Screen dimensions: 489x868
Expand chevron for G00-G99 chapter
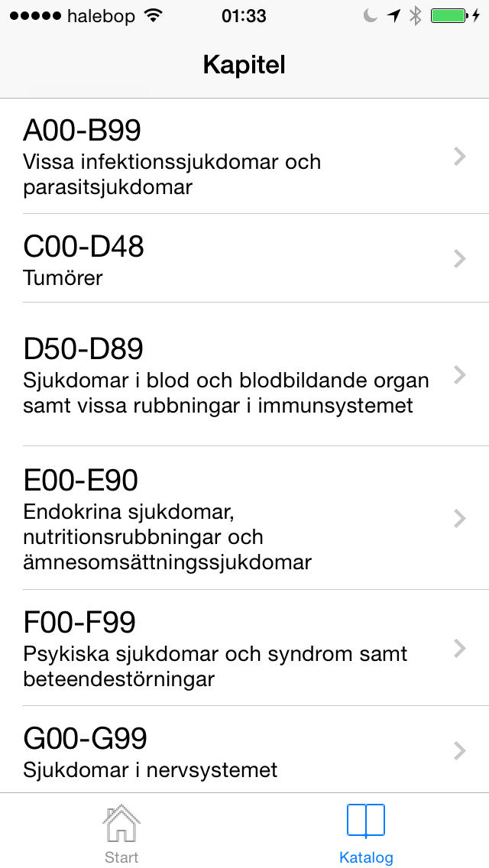pyautogui.click(x=460, y=751)
